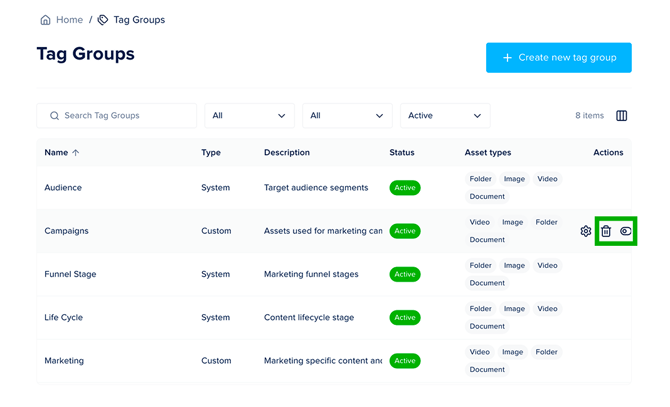The height and width of the screenshot is (407, 670).
Task: Click Folder chip in Campaigns row
Action: point(547,222)
